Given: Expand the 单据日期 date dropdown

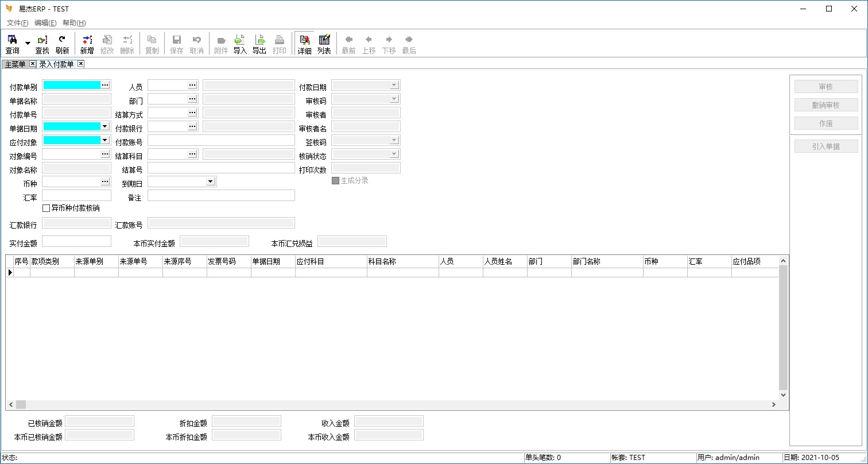Looking at the screenshot, I should (104, 126).
